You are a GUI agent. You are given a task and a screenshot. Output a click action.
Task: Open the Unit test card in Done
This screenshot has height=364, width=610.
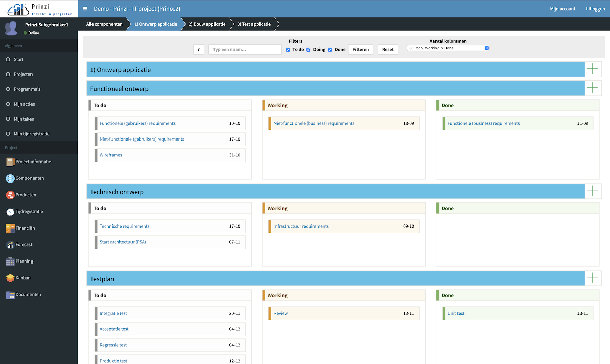(x=518, y=313)
